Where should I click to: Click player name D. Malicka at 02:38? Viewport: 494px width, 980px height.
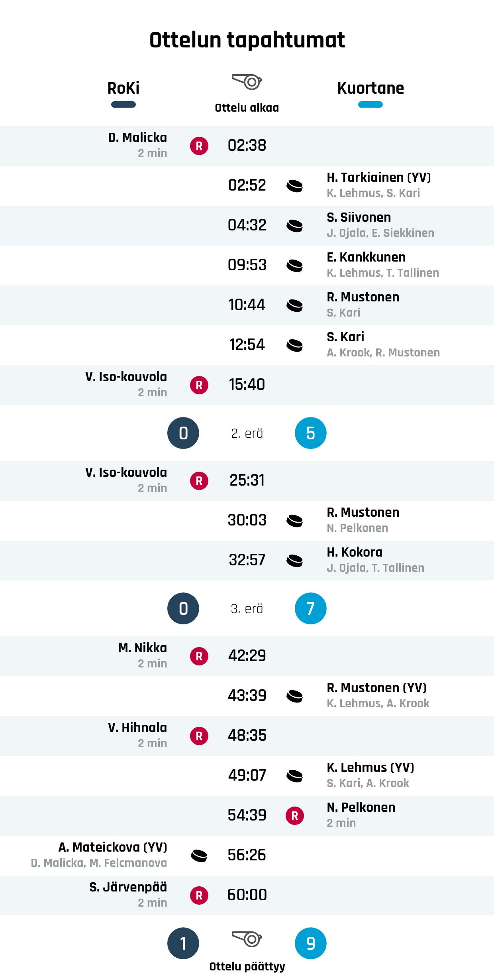tap(137, 138)
